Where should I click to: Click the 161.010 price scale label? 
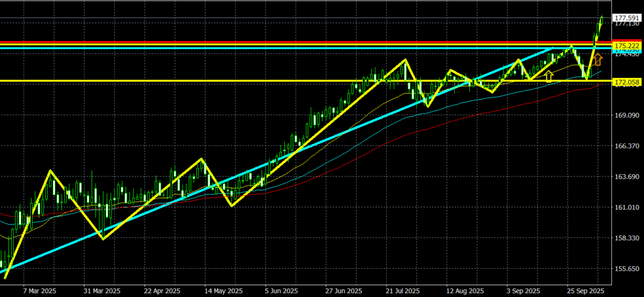[x=627, y=208]
